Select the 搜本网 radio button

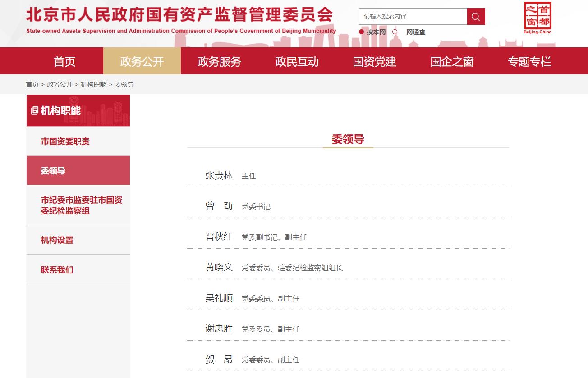(x=361, y=32)
